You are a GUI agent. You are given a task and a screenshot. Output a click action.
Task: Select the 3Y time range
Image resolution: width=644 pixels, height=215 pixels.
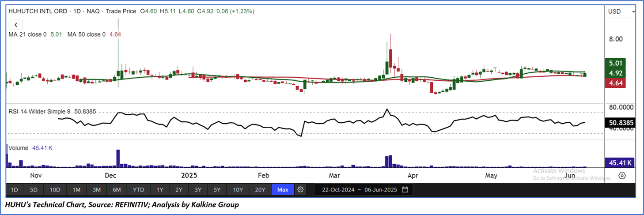198,190
